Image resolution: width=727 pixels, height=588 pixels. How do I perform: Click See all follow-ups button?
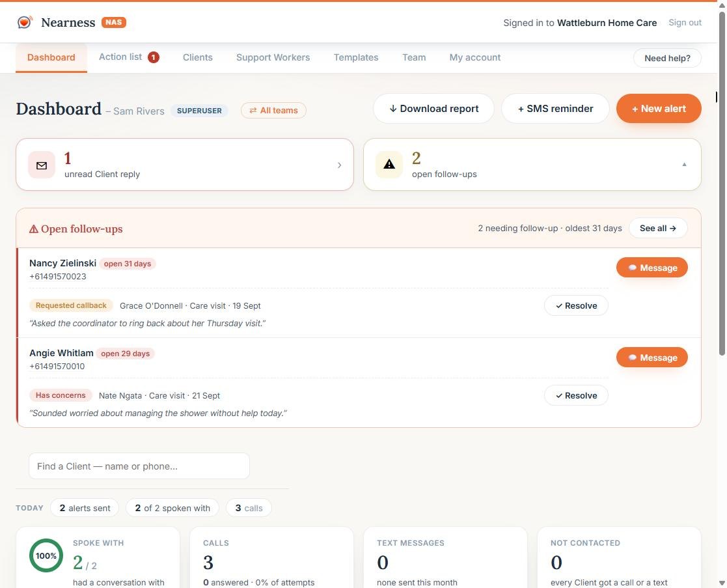tap(658, 228)
